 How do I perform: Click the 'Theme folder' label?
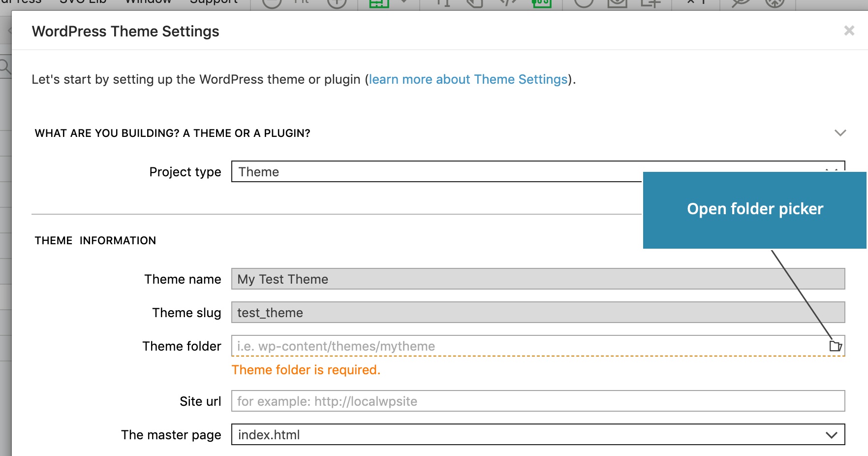182,346
